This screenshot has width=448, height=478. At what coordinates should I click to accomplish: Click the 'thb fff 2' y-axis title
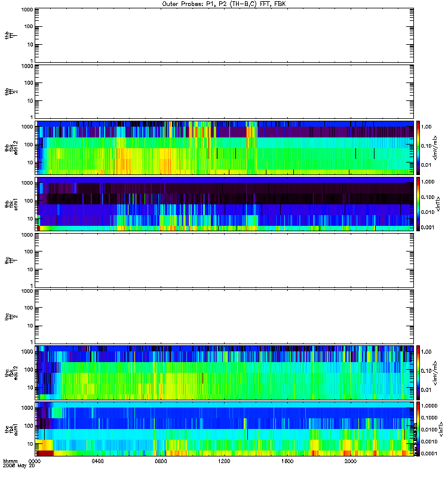click(x=11, y=91)
